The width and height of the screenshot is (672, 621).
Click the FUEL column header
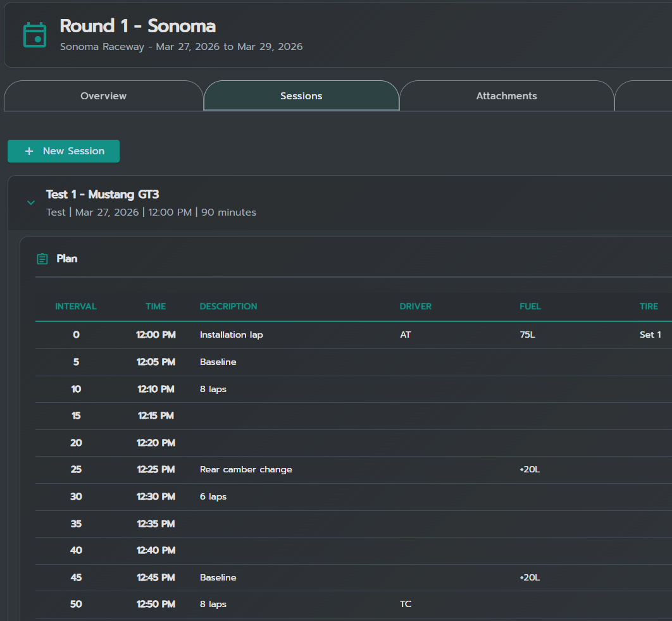(x=530, y=306)
